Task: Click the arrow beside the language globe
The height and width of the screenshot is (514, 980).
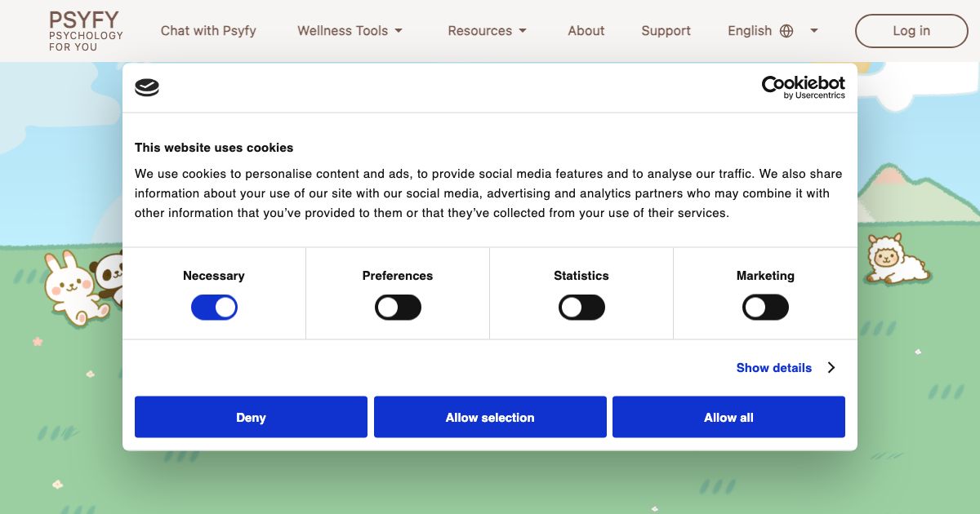Action: click(x=814, y=31)
